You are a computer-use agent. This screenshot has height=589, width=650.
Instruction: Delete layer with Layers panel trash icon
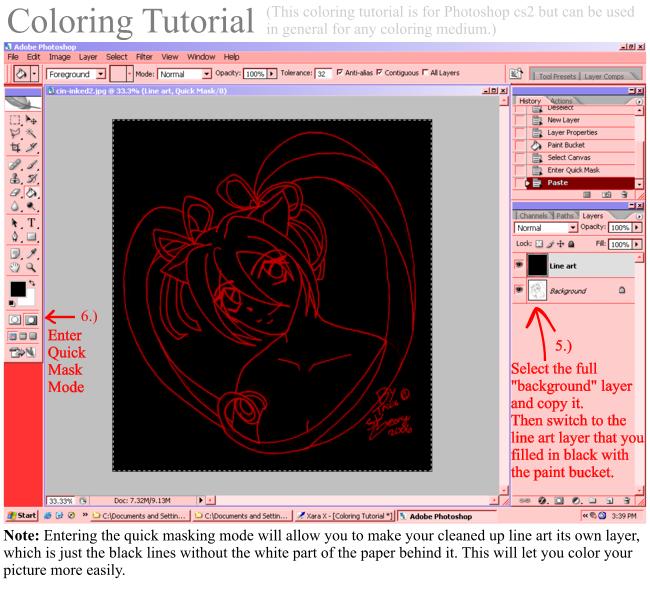[627, 501]
